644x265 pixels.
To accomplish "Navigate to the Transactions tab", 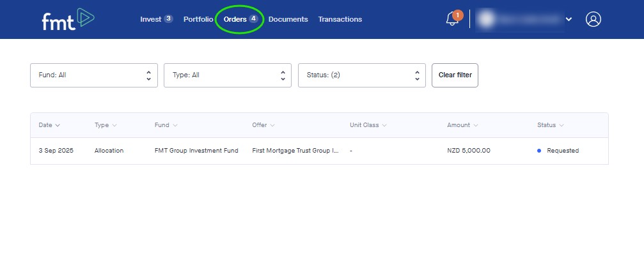I will 340,19.
